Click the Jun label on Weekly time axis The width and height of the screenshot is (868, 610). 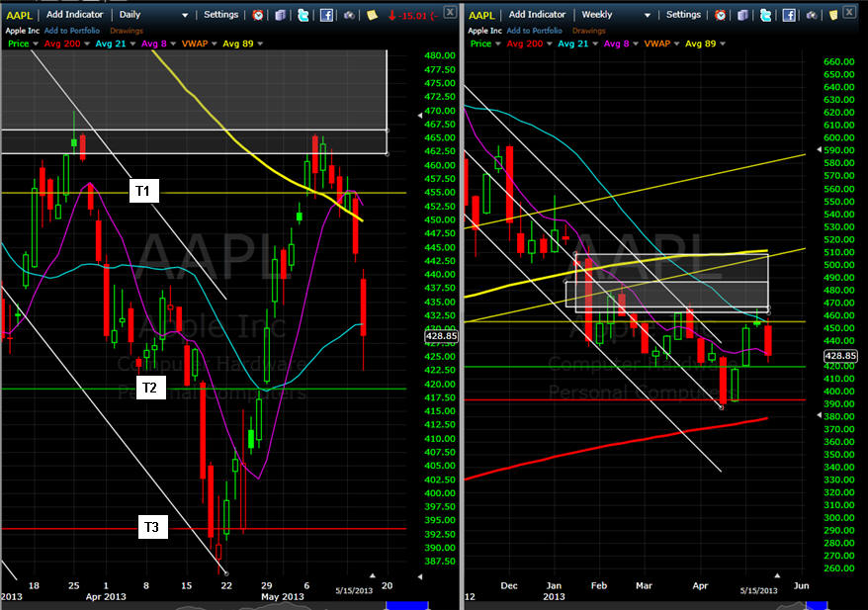point(801,585)
